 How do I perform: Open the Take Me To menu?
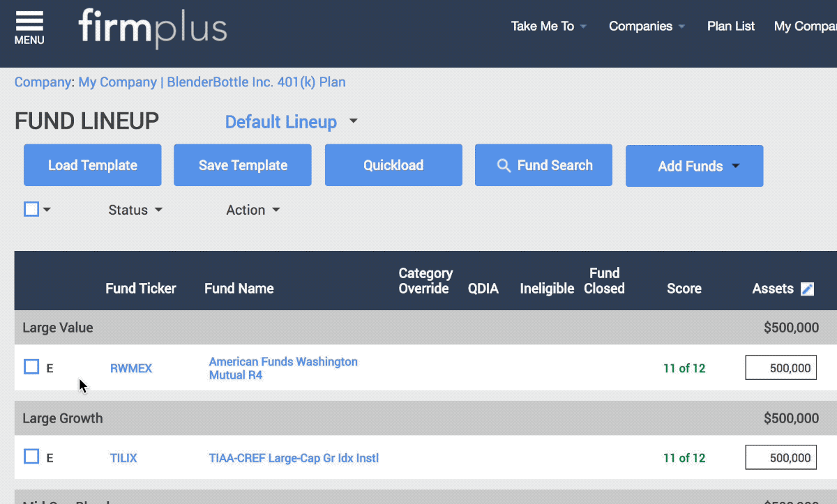tap(549, 26)
